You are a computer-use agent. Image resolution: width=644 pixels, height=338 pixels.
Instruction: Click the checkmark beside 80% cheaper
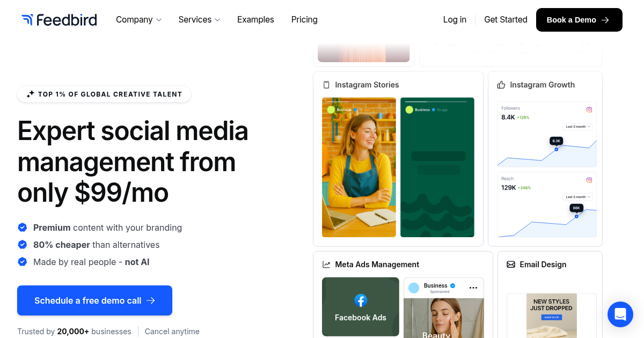(23, 245)
